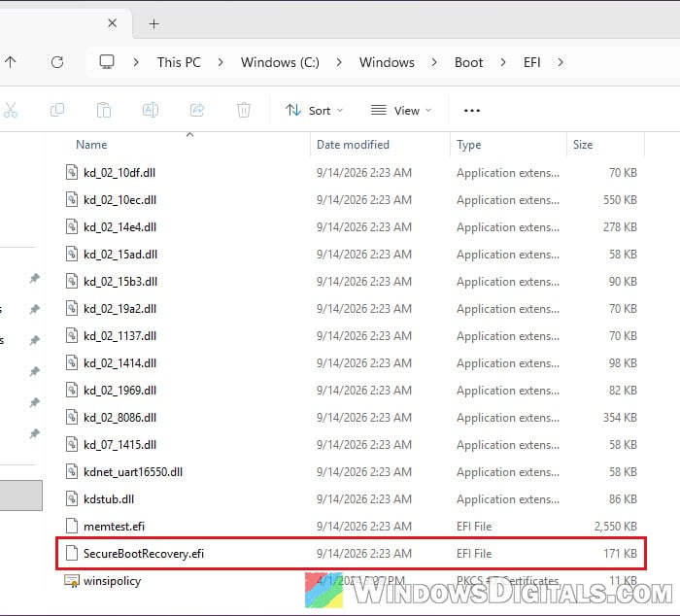The image size is (680, 616).
Task: Click the Cut scissors icon
Action: 11,110
